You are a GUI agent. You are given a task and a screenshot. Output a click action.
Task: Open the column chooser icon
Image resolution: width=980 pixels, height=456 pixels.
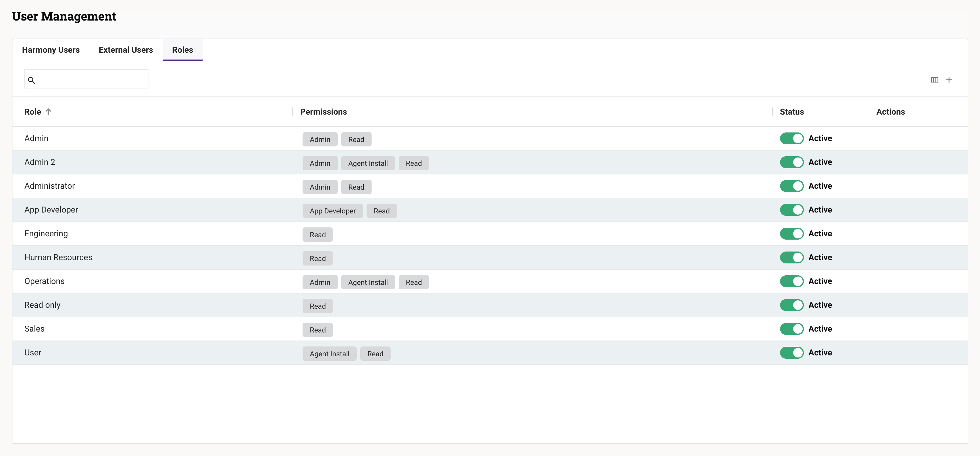[x=934, y=79]
